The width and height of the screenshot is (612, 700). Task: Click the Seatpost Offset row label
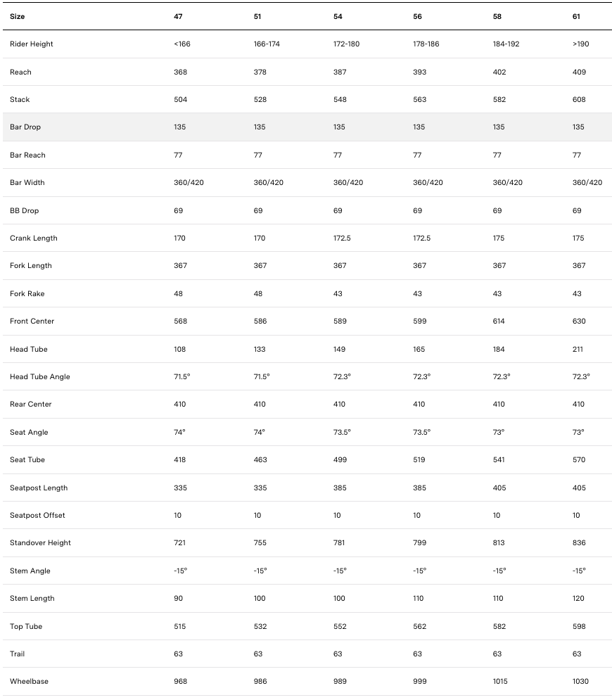click(37, 516)
